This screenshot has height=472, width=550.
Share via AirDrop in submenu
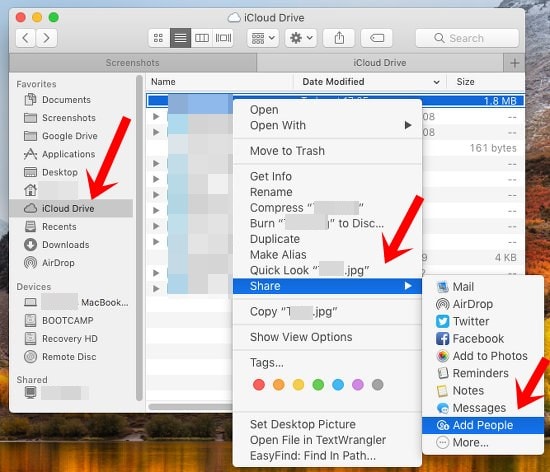[483, 304]
